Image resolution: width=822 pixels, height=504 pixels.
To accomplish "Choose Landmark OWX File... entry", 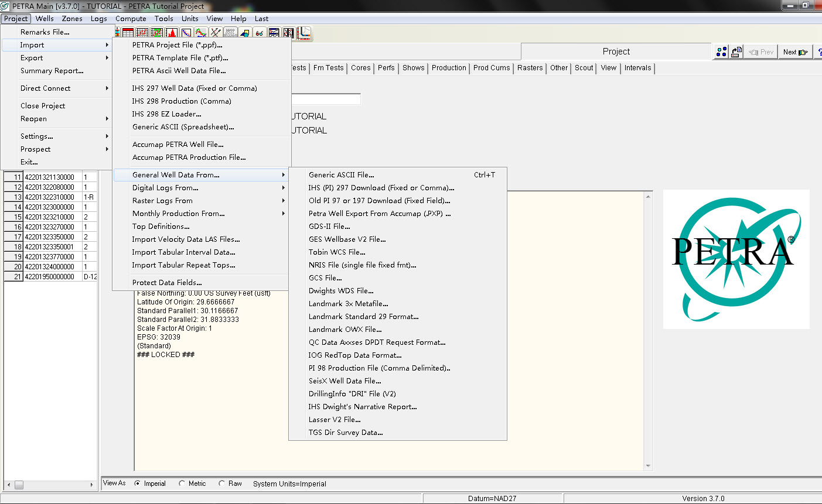I will click(398, 330).
